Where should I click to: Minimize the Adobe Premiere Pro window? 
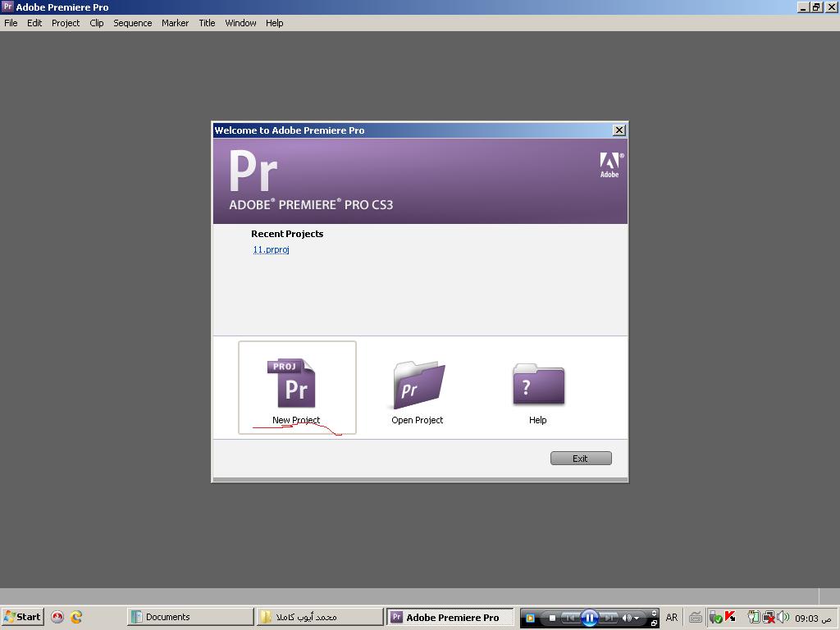[803, 7]
